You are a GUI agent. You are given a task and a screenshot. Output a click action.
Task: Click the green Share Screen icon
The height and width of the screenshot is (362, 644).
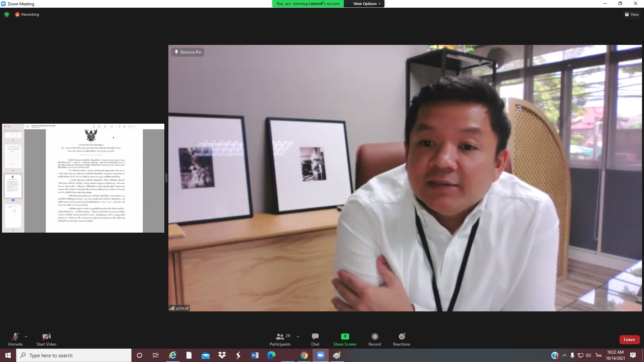click(x=345, y=337)
